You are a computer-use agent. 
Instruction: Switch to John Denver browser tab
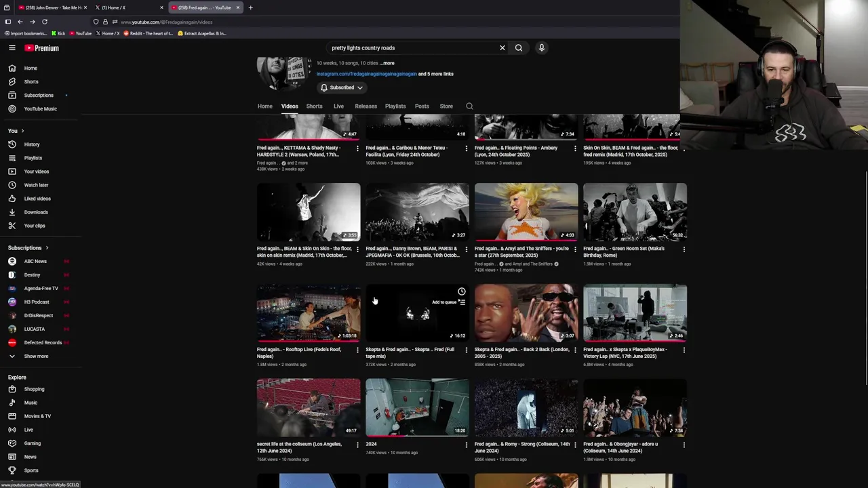(53, 7)
